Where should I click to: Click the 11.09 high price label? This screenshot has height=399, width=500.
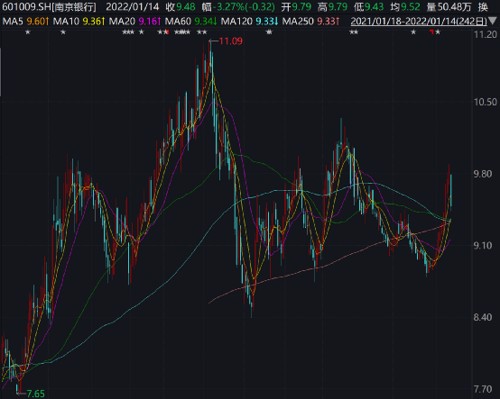(231, 41)
